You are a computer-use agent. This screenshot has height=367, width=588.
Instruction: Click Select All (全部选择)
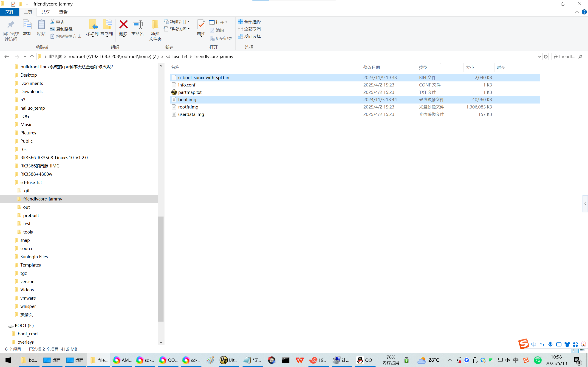tap(249, 22)
